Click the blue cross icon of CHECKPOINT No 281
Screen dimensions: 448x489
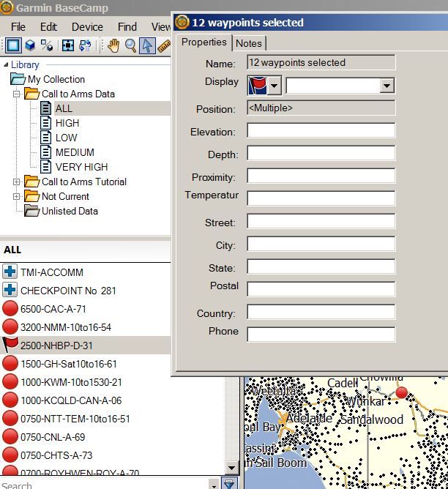pos(10,290)
